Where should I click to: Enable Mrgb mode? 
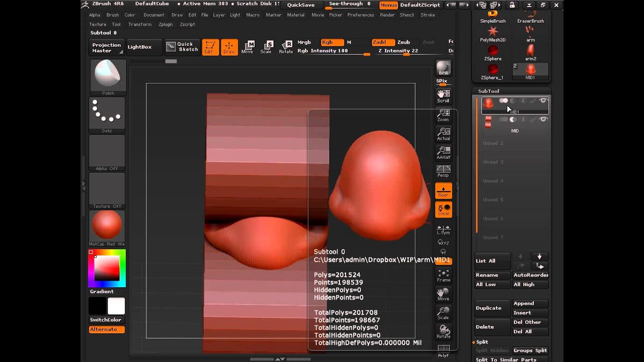click(304, 42)
